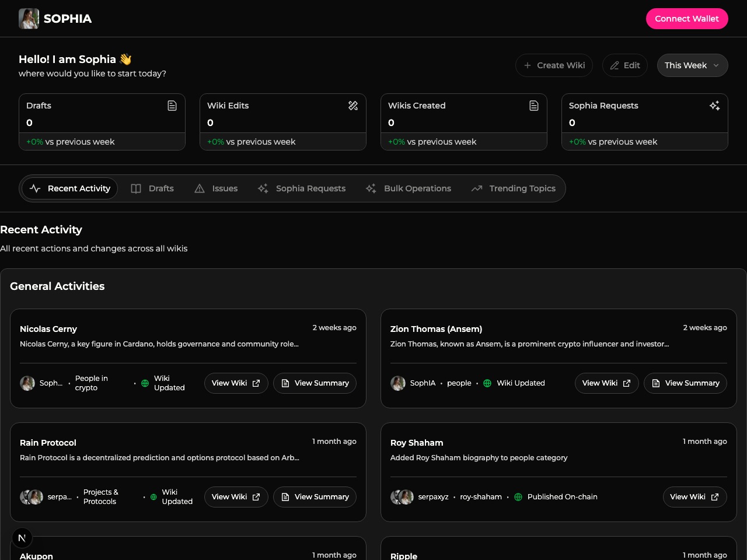
Task: Click the globe icon beside Published On-chain
Action: (x=518, y=497)
